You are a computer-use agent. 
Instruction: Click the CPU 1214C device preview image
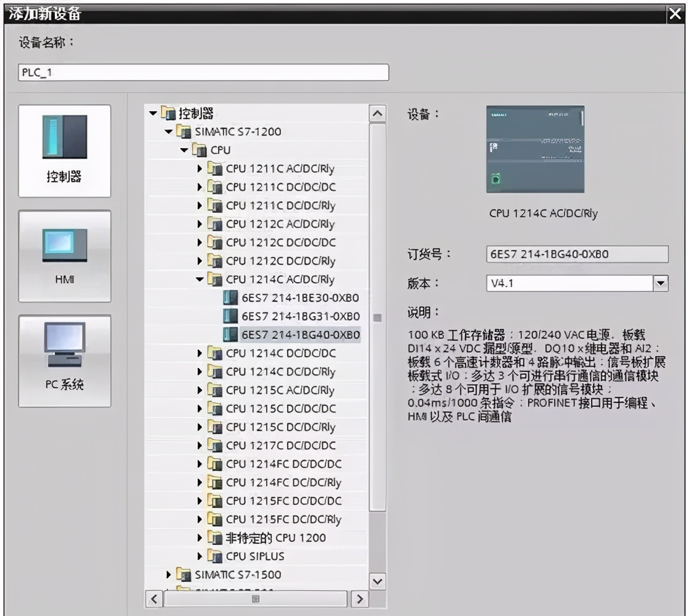pos(535,150)
